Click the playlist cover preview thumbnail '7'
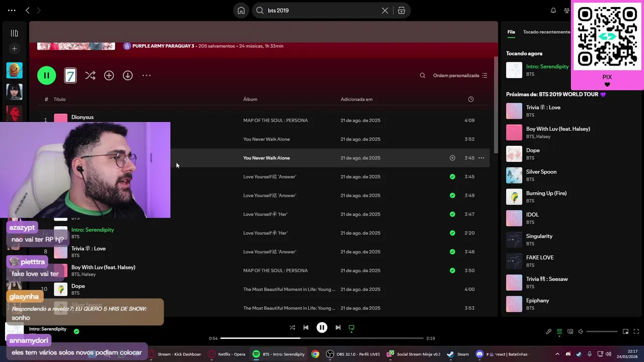 point(70,75)
